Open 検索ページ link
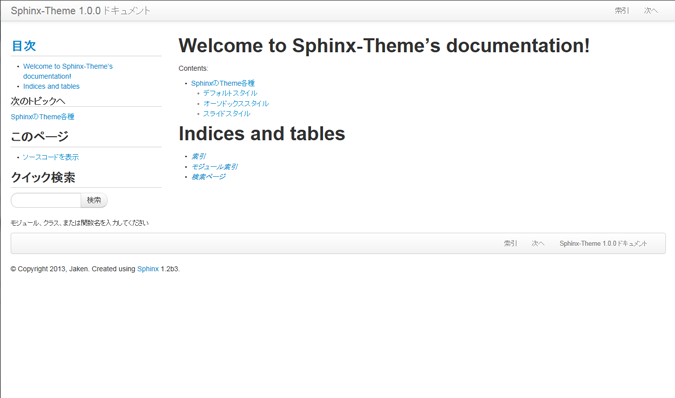Screen dimensions: 675x398 (208, 177)
